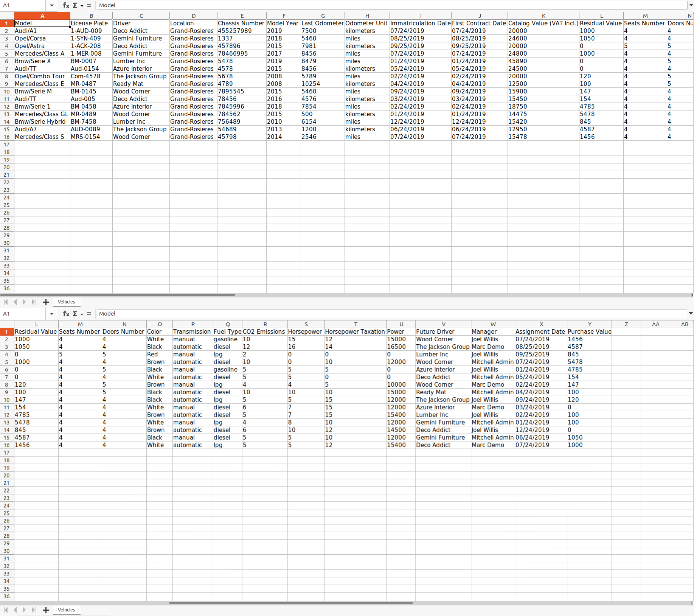The height and width of the screenshot is (616, 694).
Task: Click the Ready Mat future driver cell
Action: (443, 392)
